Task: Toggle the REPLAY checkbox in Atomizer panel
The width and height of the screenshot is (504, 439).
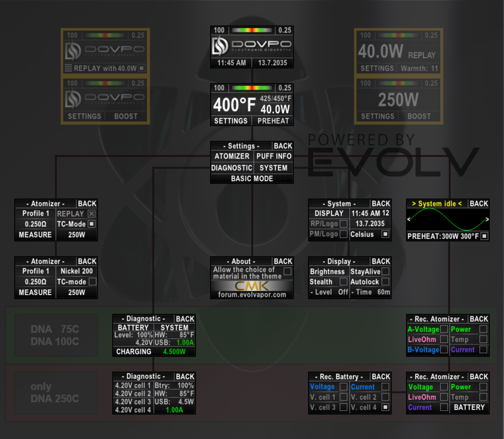Action: pos(91,214)
